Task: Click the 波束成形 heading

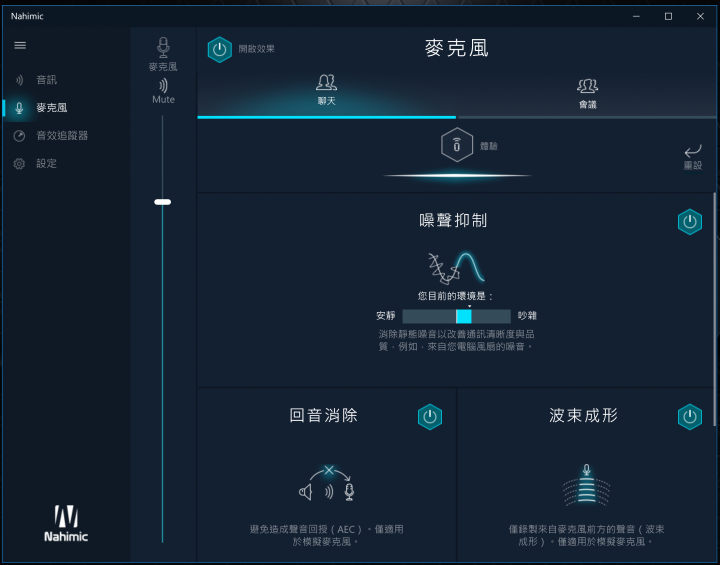Action: (583, 415)
